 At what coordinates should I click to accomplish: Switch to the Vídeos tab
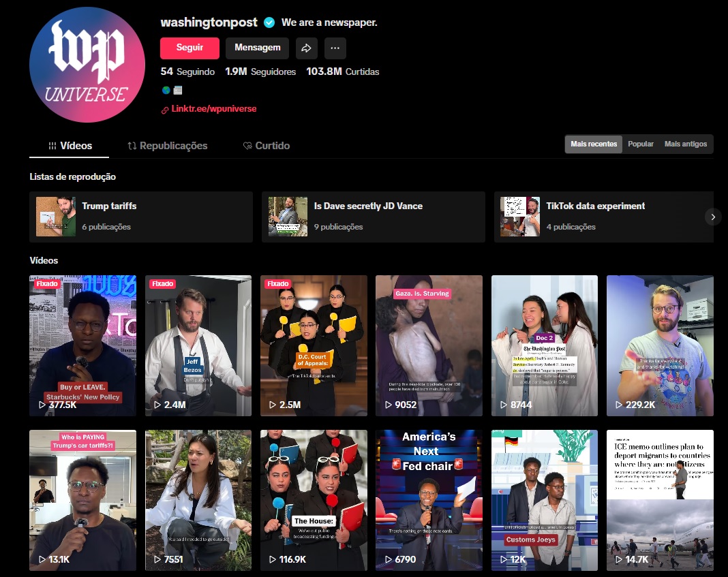[x=69, y=146]
